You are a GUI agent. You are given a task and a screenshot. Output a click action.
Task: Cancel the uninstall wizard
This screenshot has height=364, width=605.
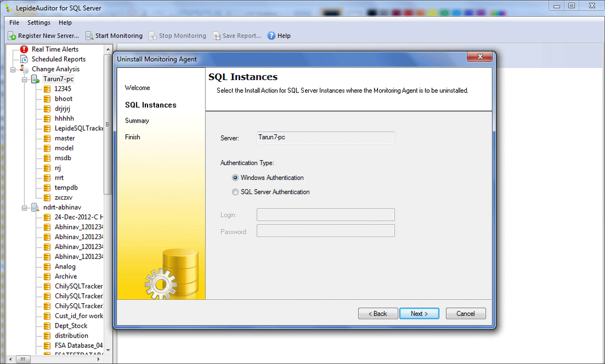point(466,314)
